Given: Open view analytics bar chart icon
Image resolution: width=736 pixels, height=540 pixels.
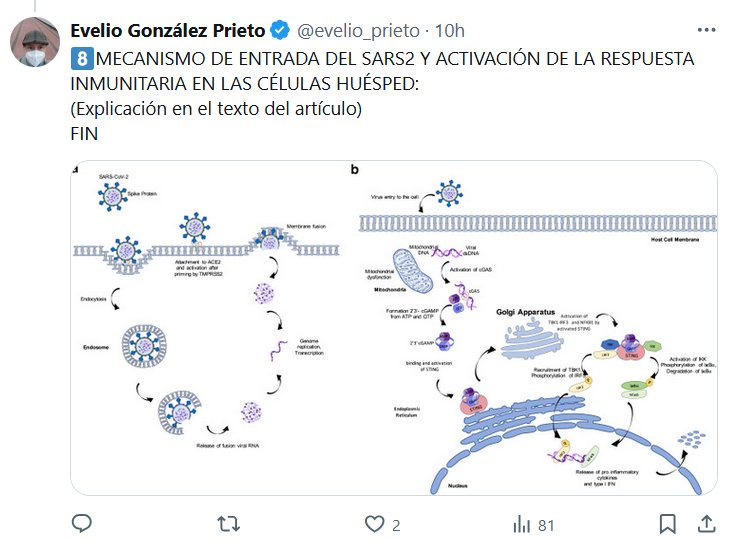Looking at the screenshot, I should pyautogui.click(x=521, y=523).
